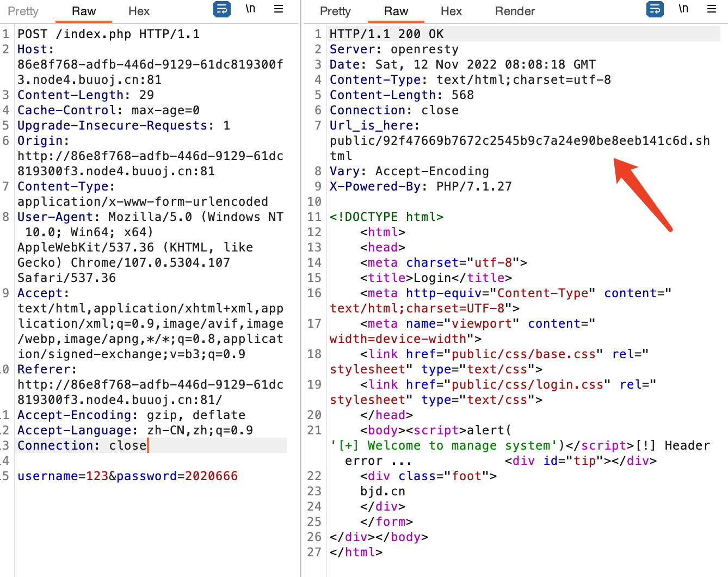Click the public/92f47669...shtml path value

pyautogui.click(x=520, y=148)
